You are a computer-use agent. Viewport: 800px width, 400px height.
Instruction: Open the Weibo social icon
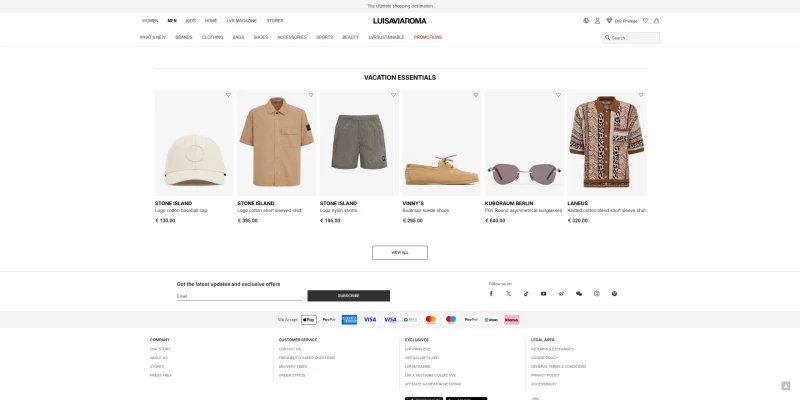561,294
